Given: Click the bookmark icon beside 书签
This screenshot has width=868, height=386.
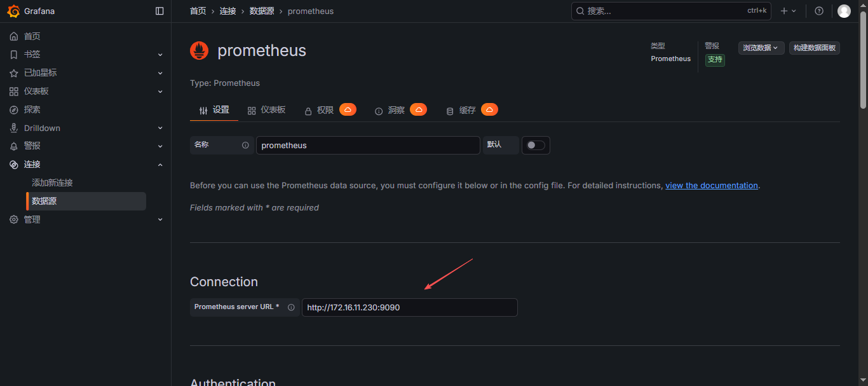Looking at the screenshot, I should pos(13,55).
